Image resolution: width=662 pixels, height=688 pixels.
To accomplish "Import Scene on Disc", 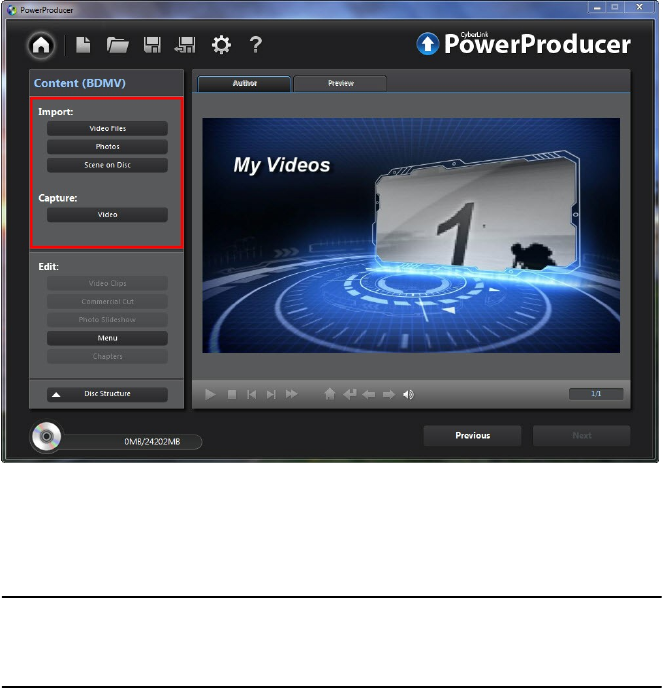I will (107, 165).
